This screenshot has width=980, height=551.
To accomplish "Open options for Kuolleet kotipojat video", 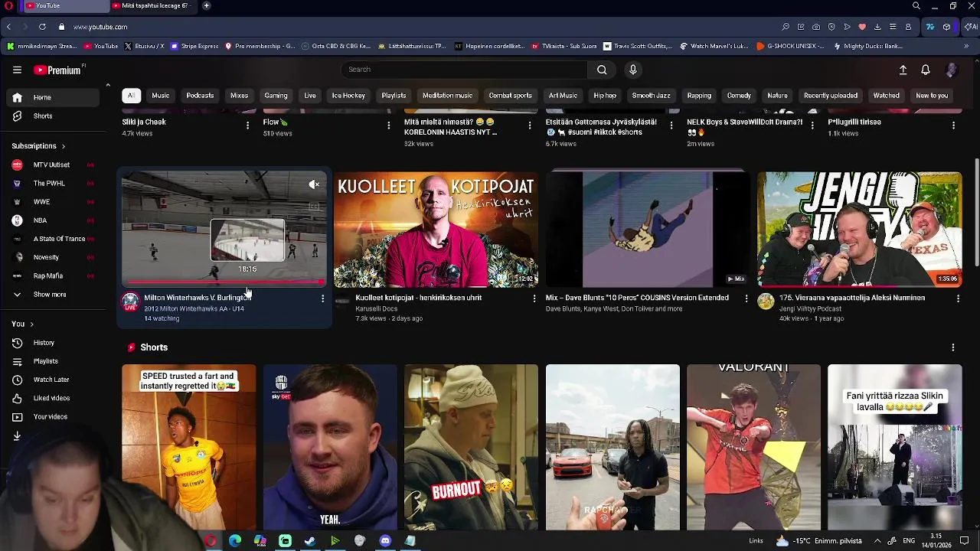I will point(534,298).
